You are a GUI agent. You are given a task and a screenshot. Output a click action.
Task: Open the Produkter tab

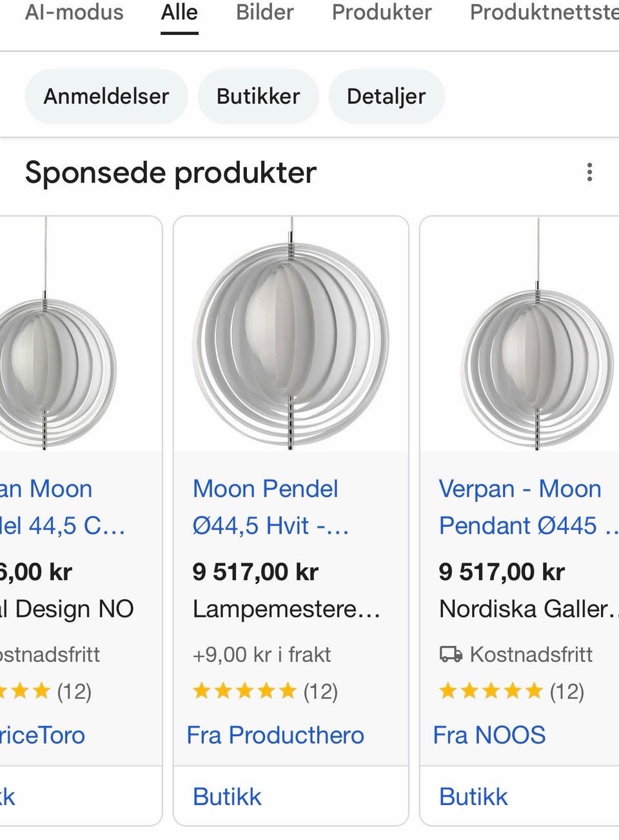(382, 12)
